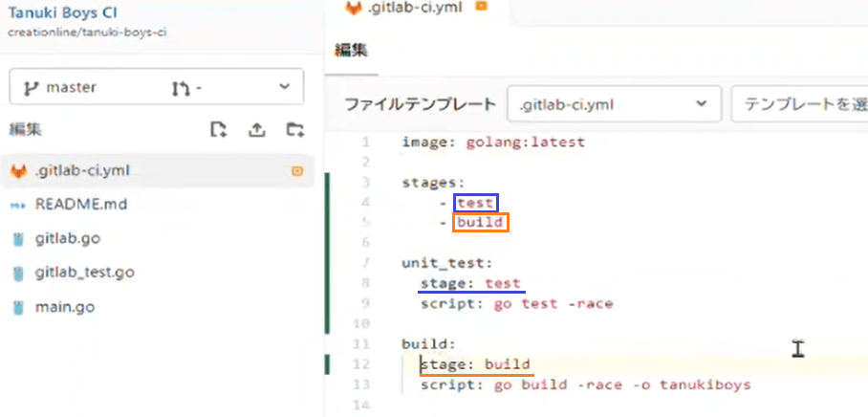Screen dimensions: 868x417
Task: Click the 'stages:' line in the editor
Action: 433,183
